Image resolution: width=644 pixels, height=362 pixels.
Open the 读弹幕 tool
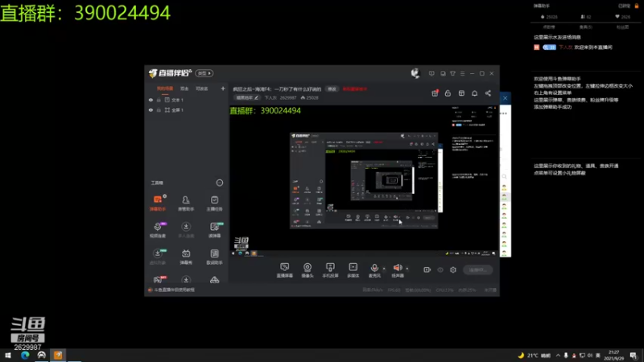click(x=214, y=230)
